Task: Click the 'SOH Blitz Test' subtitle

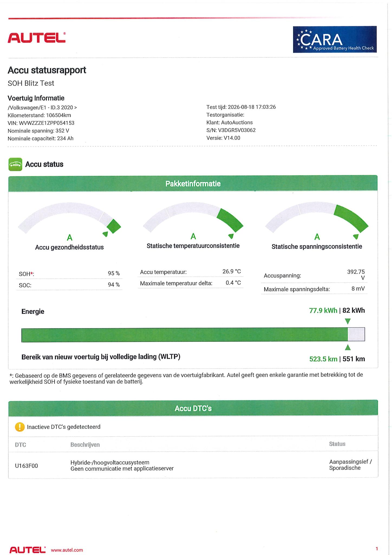Action: pyautogui.click(x=31, y=83)
